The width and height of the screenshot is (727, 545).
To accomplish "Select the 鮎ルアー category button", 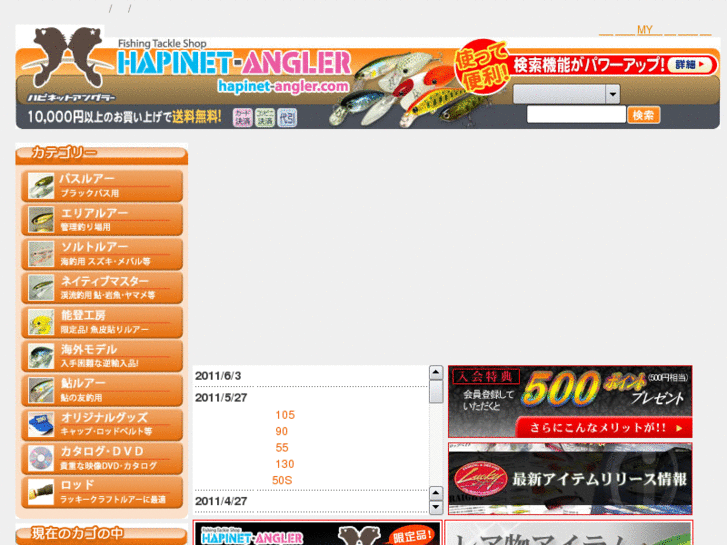I will coord(102,390).
